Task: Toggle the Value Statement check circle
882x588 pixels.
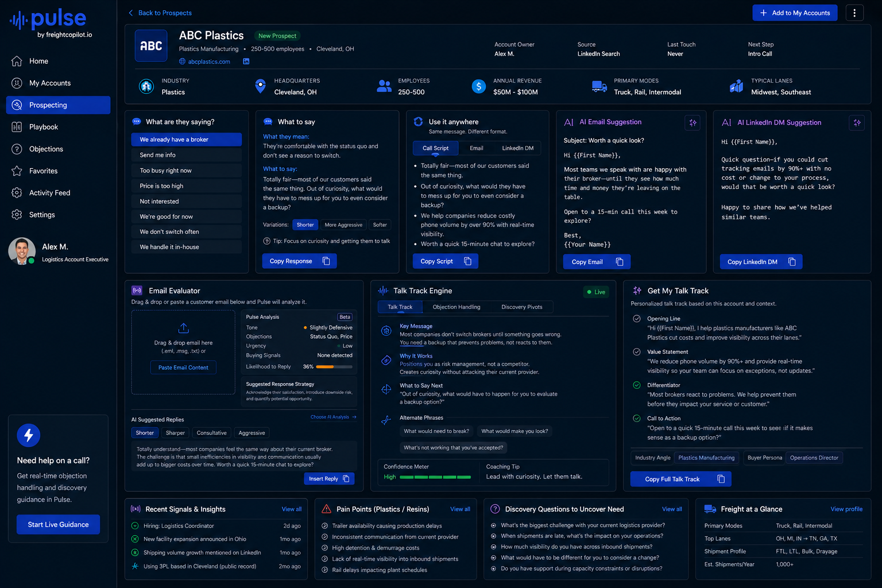Action: click(637, 352)
